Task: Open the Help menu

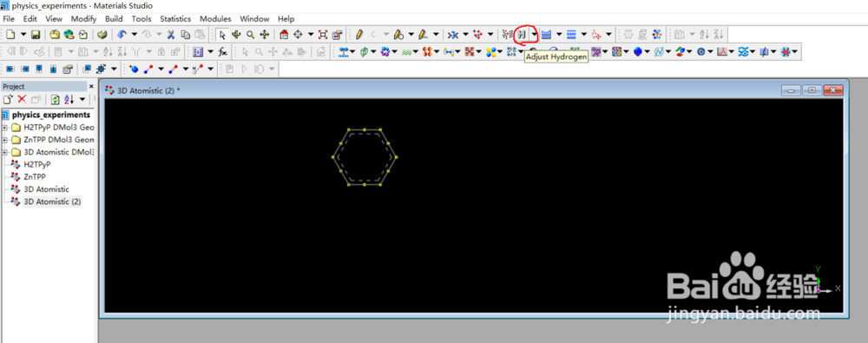Action: [286, 19]
